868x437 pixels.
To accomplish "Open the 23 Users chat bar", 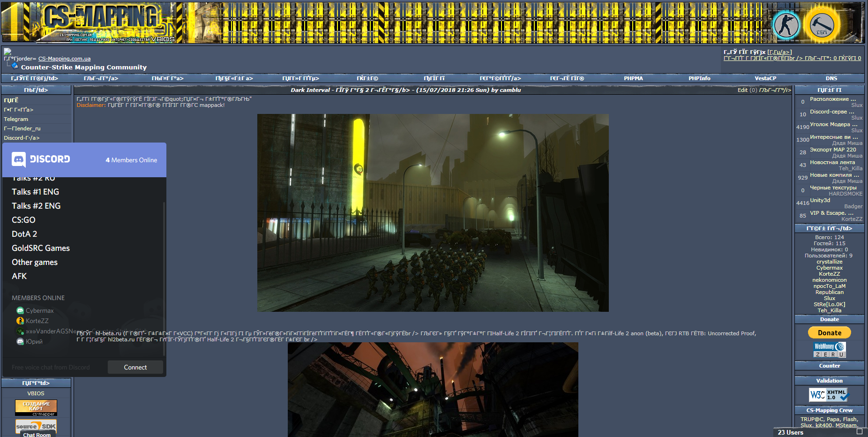I will (x=820, y=432).
